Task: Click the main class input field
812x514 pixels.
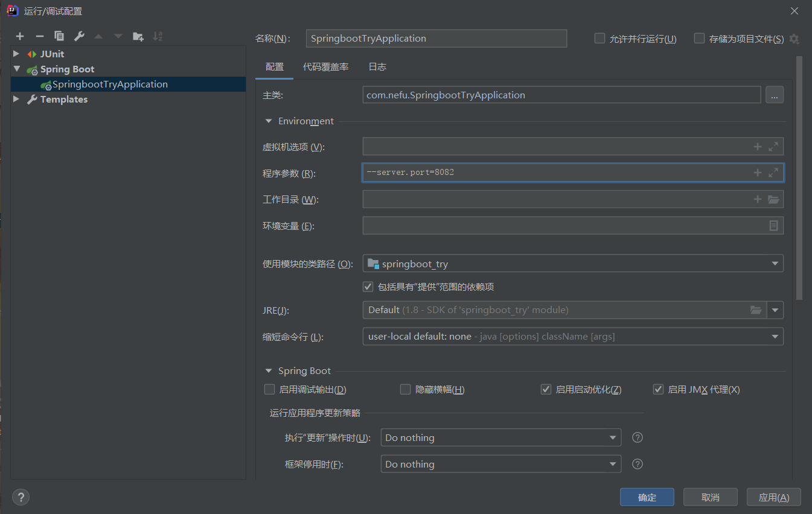Action: tap(561, 95)
